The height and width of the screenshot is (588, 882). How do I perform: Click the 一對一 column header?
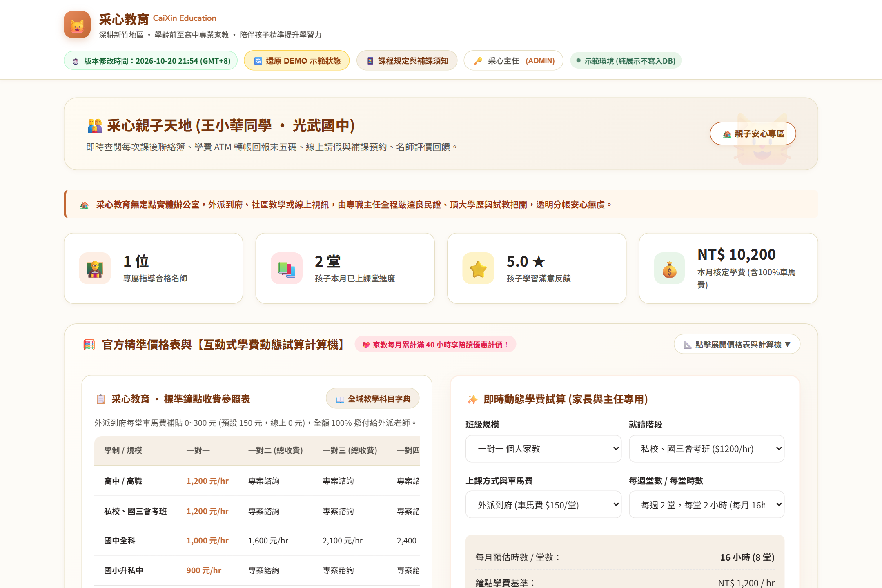[198, 450]
